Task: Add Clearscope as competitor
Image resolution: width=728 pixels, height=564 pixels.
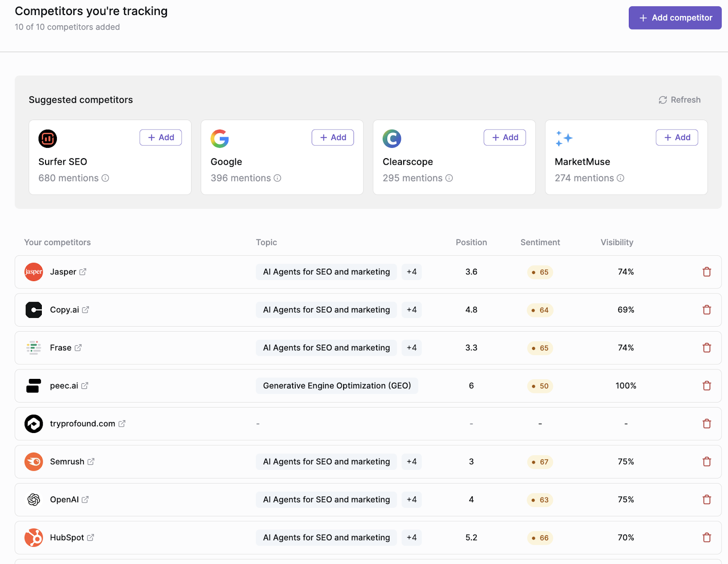Action: 505,137
